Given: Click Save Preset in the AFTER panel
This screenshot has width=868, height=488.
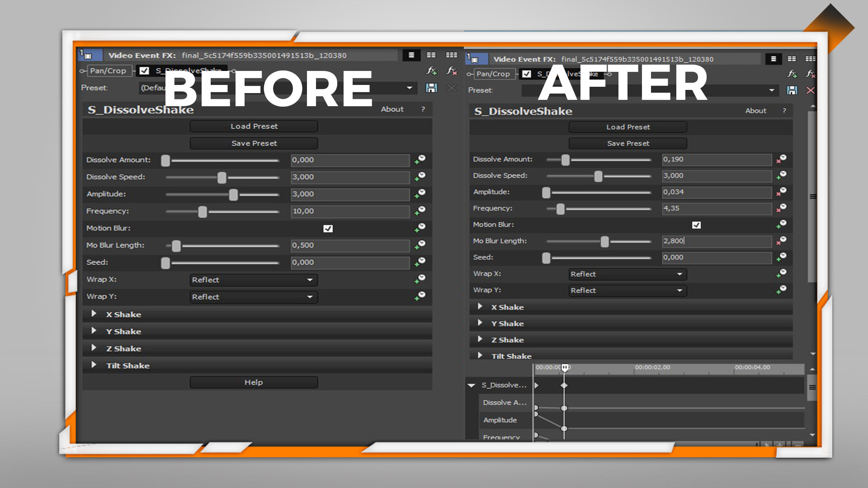Looking at the screenshot, I should 628,143.
